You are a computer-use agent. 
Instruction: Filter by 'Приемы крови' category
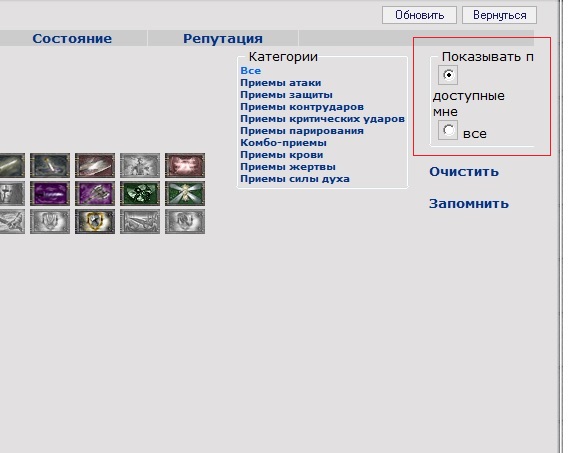tap(282, 155)
